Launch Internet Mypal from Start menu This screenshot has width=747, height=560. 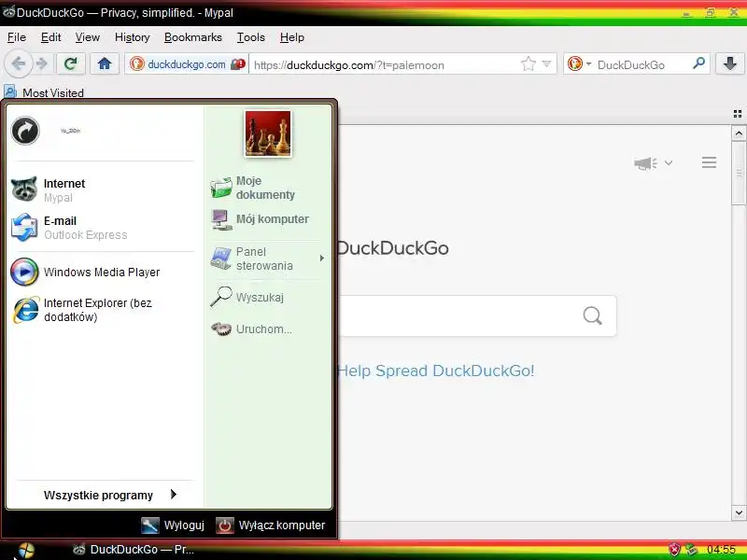(102, 190)
